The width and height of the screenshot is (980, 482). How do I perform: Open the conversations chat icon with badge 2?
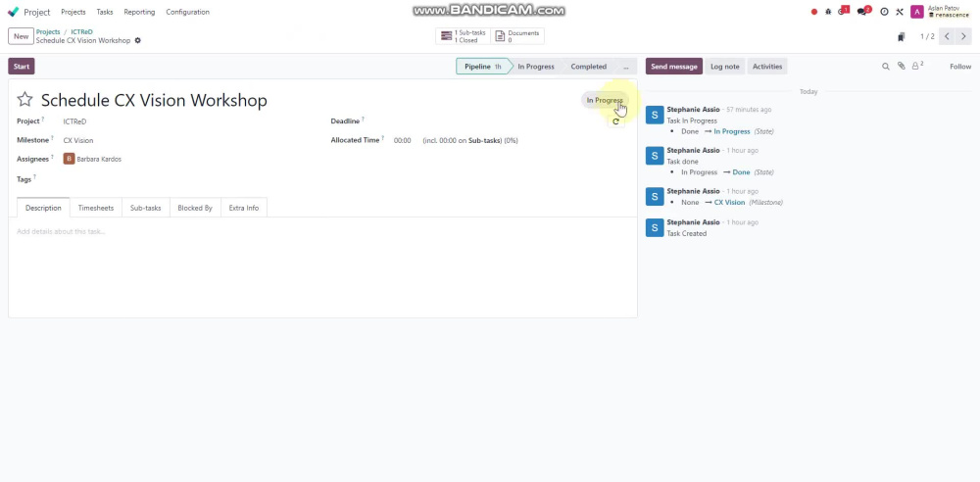coord(863,11)
